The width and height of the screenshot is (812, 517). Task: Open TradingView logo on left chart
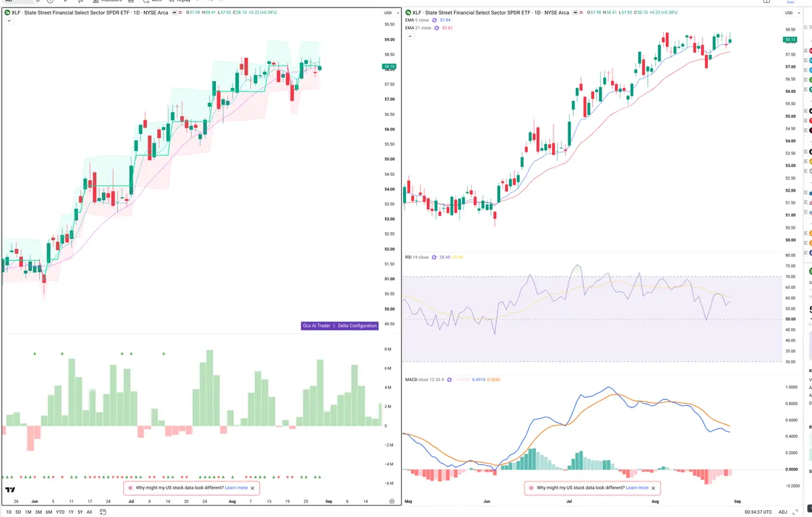click(10, 489)
